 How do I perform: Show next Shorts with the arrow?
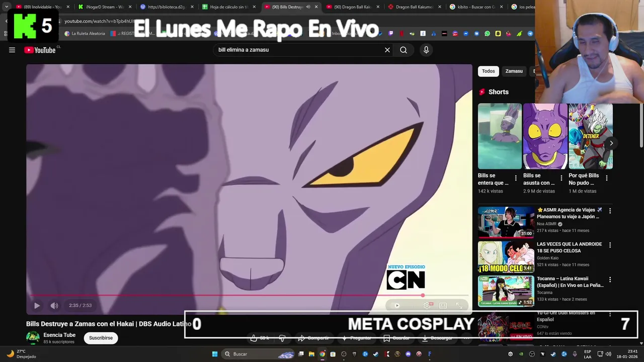(x=611, y=143)
